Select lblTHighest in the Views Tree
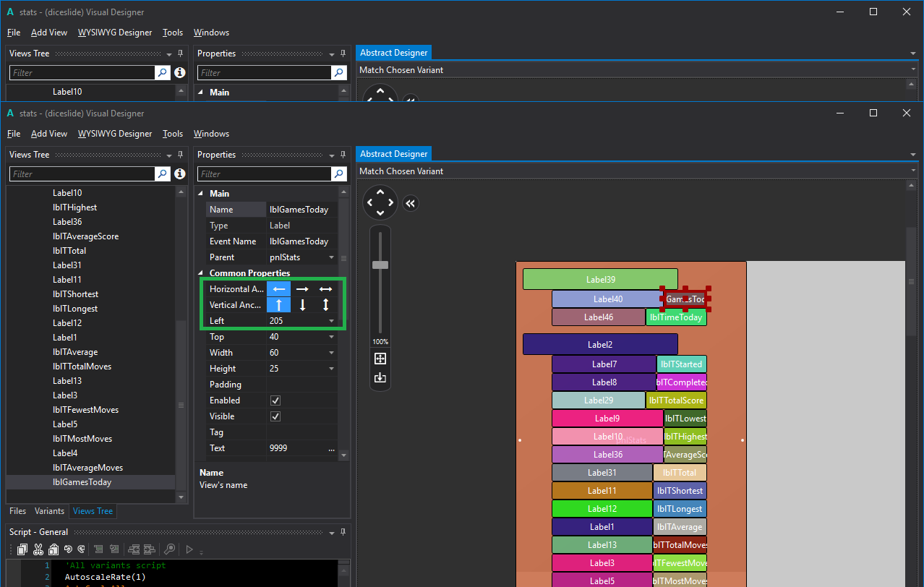924x587 pixels. click(x=74, y=207)
